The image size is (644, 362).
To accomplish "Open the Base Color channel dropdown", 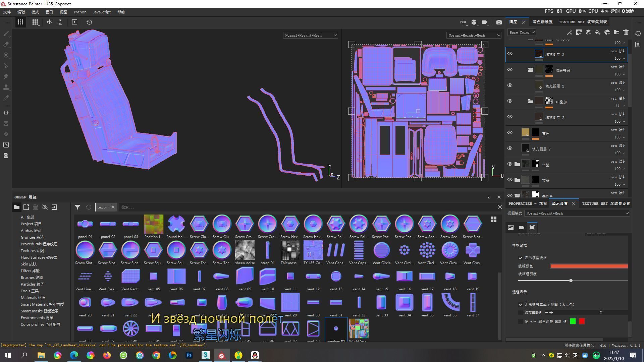I will 522,33.
